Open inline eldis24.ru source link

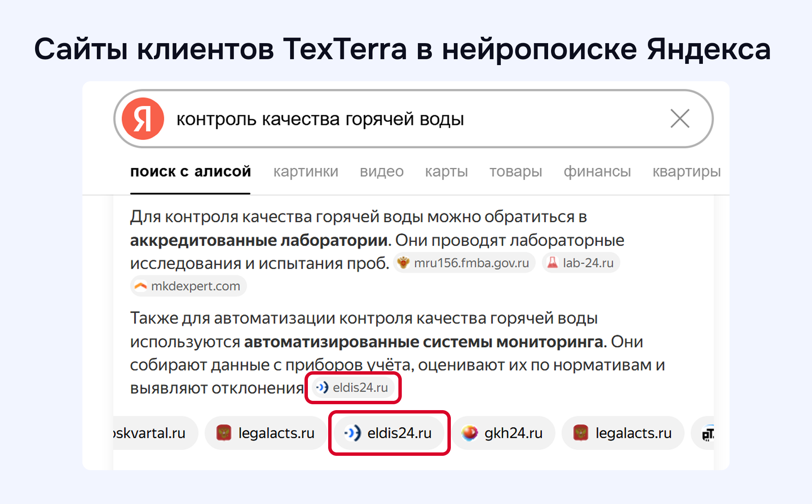(360, 387)
